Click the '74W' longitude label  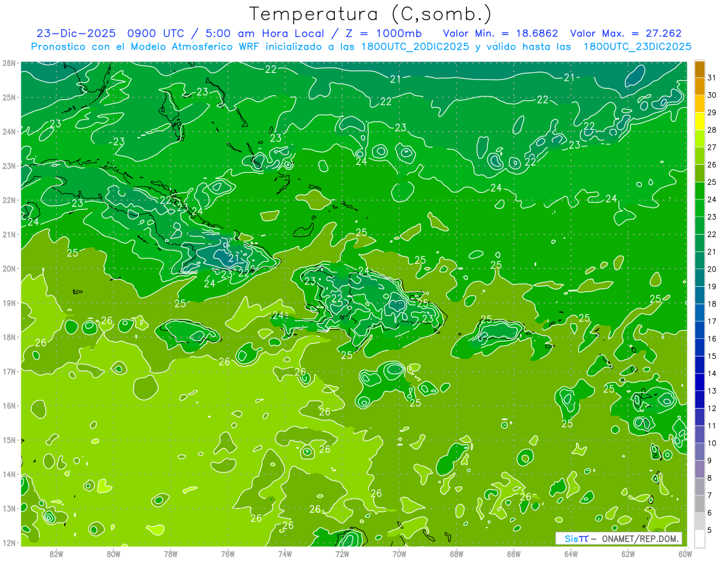coord(285,554)
